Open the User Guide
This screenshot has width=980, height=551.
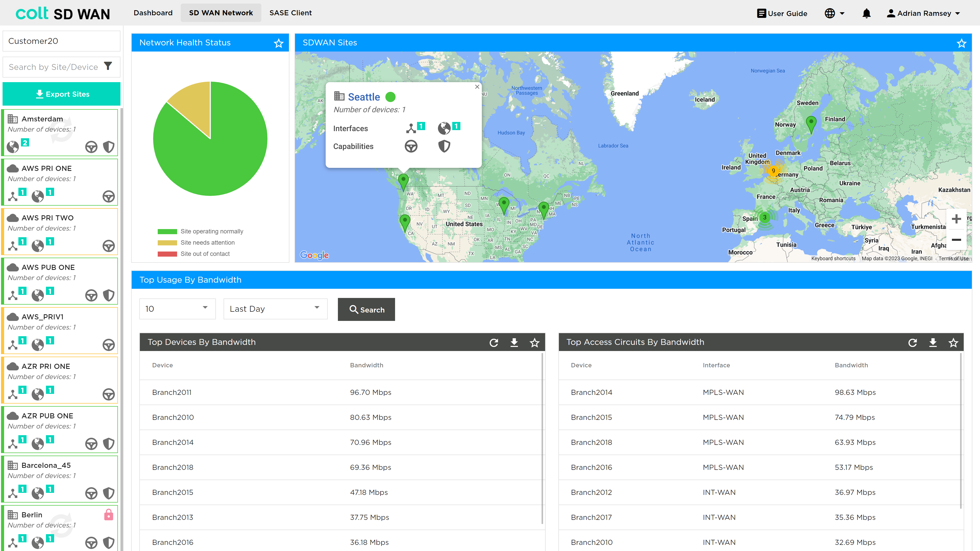782,13
